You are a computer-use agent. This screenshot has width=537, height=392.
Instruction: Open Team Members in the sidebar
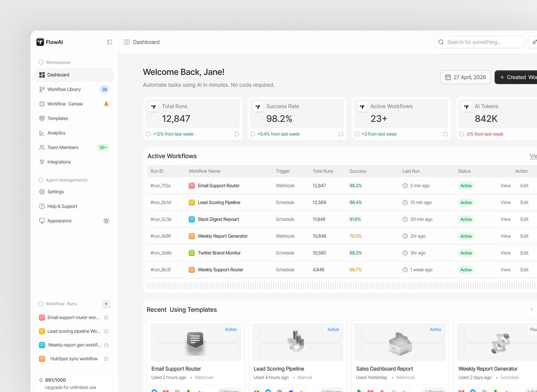tap(74, 148)
